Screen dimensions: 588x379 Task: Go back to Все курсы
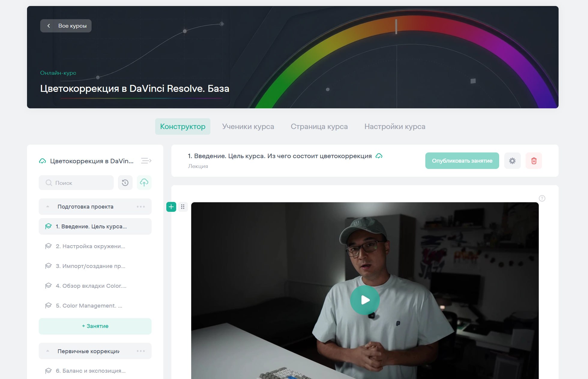[66, 26]
